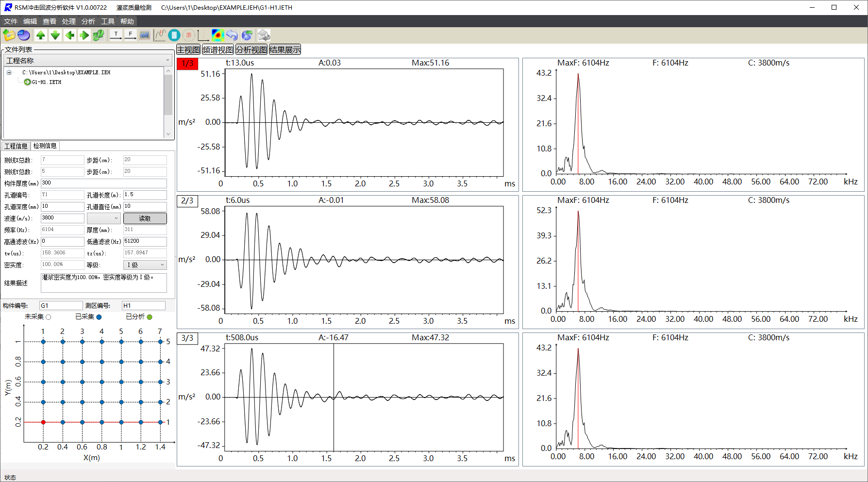Click the 测区编号 field showing H1

click(x=144, y=305)
